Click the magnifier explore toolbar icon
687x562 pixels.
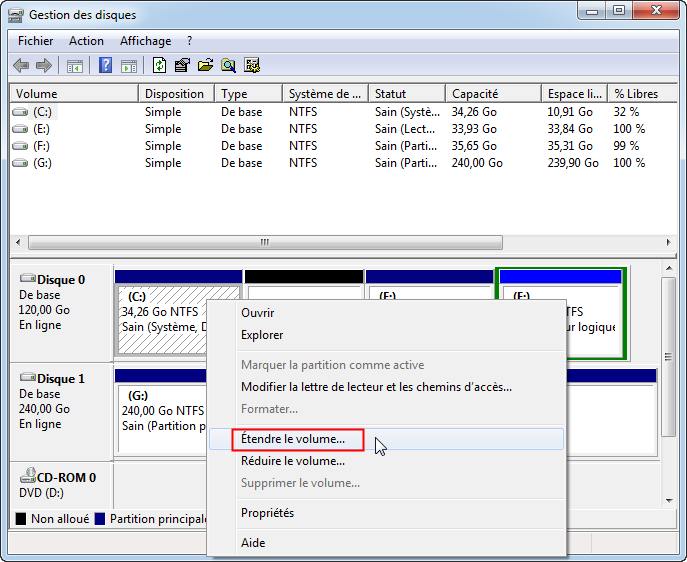[228, 66]
